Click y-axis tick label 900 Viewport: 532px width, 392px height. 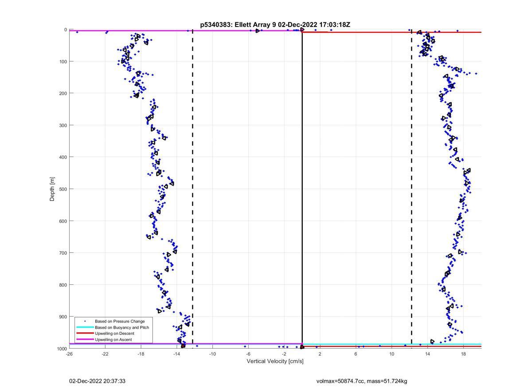pos(63,317)
